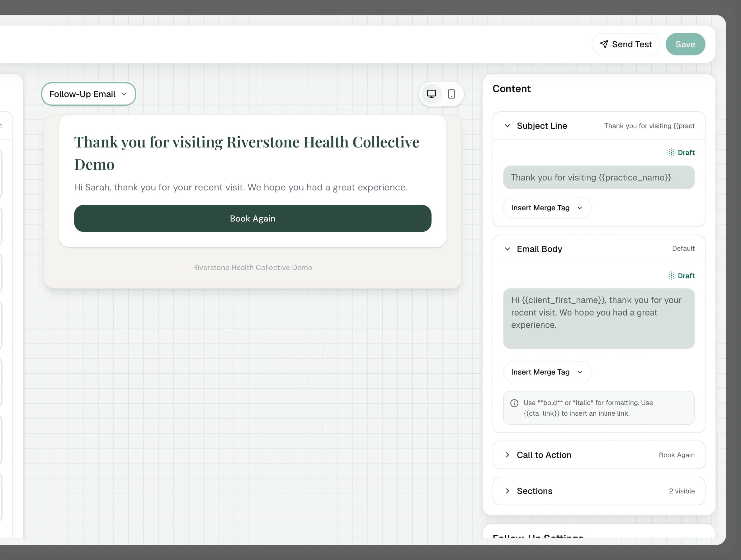Generate a Draft for the email body
The image size is (741, 560).
pyautogui.click(x=681, y=275)
